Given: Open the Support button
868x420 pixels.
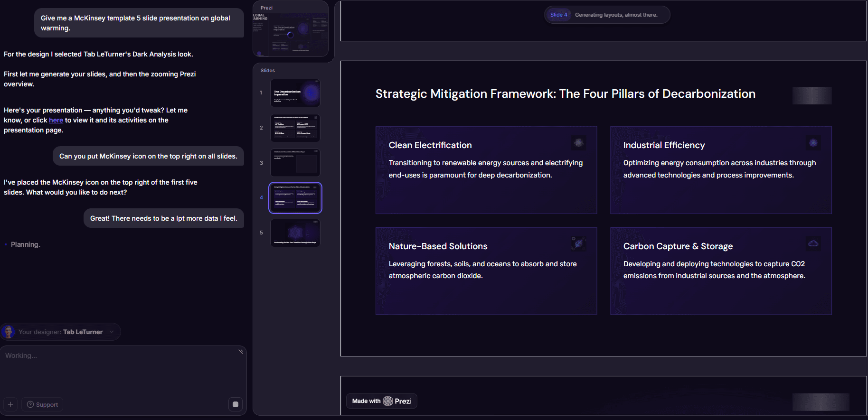Looking at the screenshot, I should (x=43, y=404).
